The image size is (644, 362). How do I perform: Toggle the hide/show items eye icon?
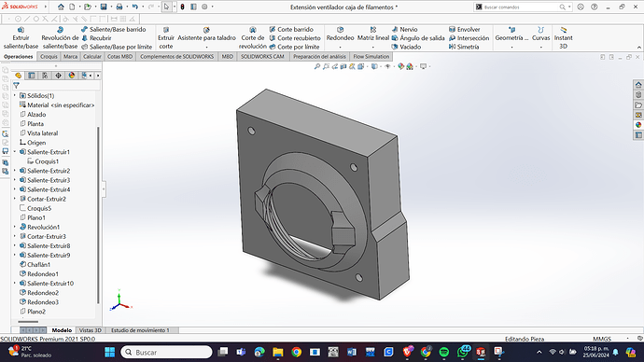pyautogui.click(x=387, y=66)
